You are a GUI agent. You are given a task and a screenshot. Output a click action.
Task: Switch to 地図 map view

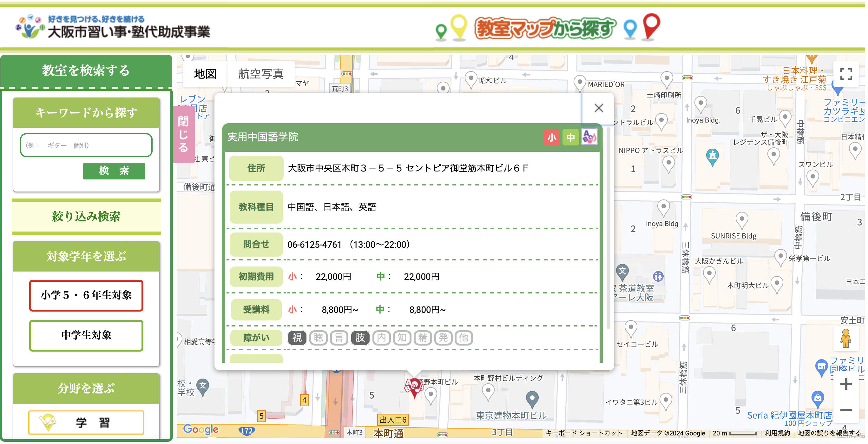click(x=205, y=74)
